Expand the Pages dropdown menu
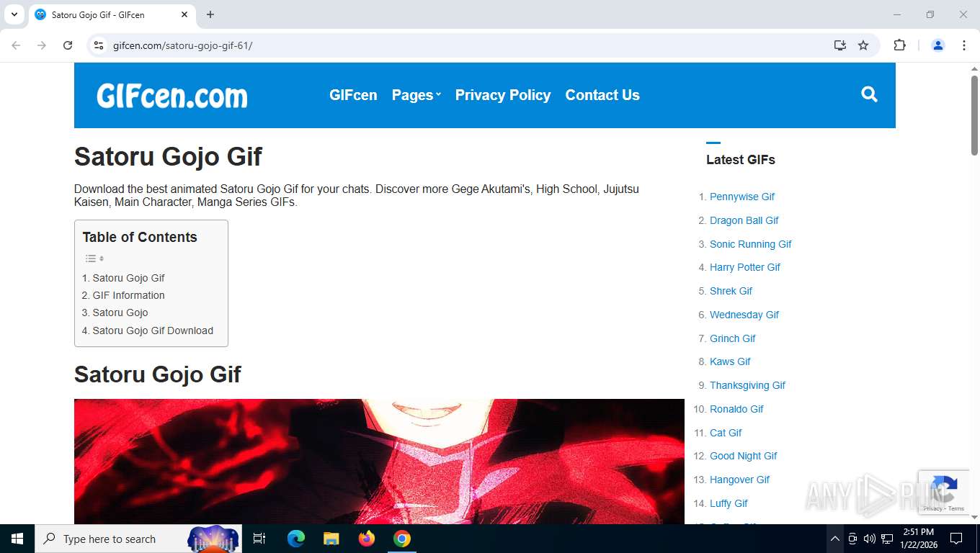 coord(416,95)
